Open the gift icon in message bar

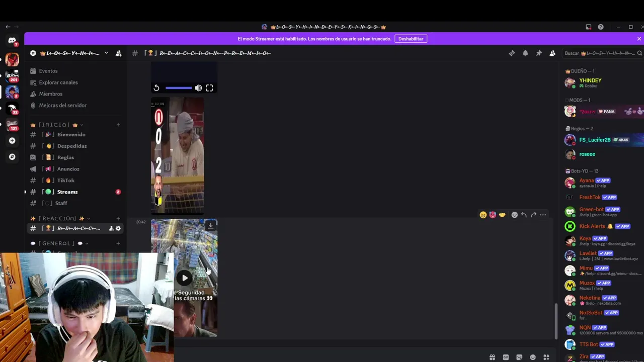pyautogui.click(x=492, y=357)
